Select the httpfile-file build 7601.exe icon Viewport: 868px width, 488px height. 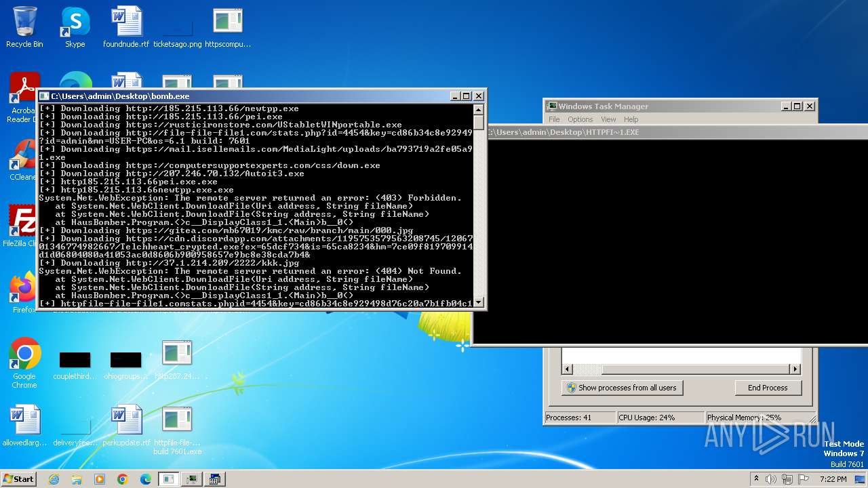[177, 430]
